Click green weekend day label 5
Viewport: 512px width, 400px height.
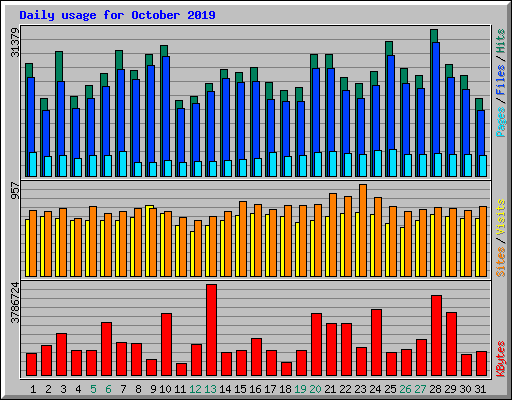[93, 389]
